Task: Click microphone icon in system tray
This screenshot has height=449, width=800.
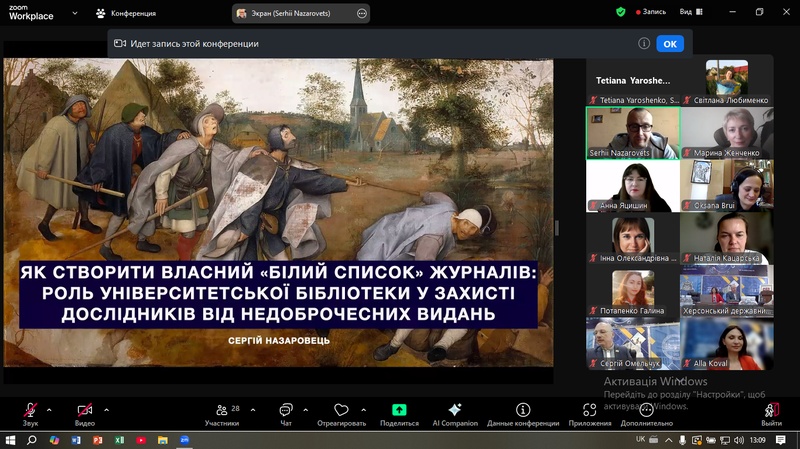Action: coord(682,440)
